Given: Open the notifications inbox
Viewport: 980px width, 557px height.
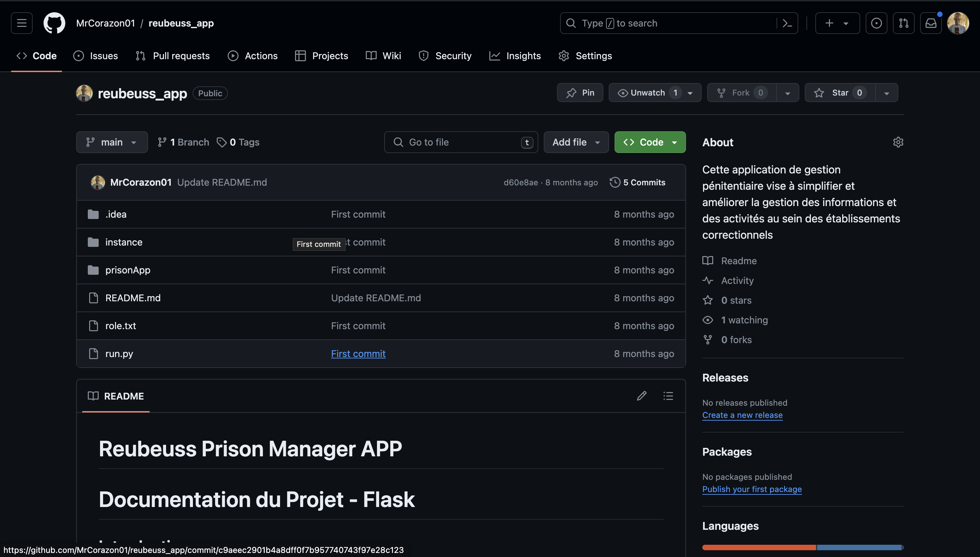Looking at the screenshot, I should (x=931, y=23).
